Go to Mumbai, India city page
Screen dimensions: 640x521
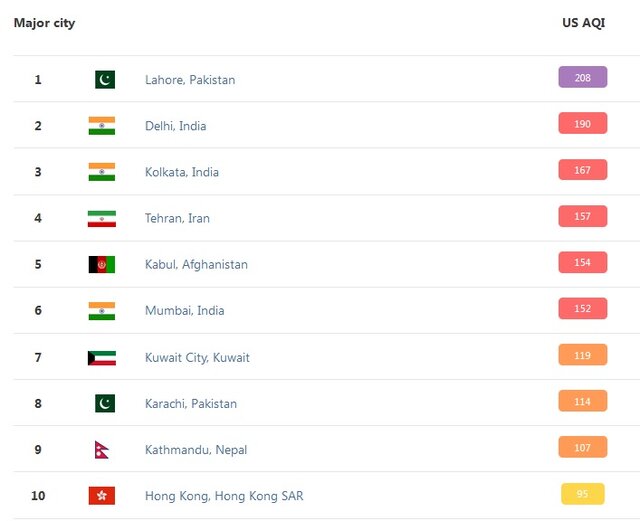(184, 311)
